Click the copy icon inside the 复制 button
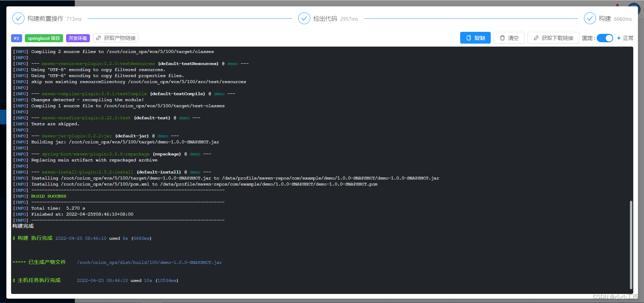Image resolution: width=644 pixels, height=303 pixels. [x=469, y=38]
